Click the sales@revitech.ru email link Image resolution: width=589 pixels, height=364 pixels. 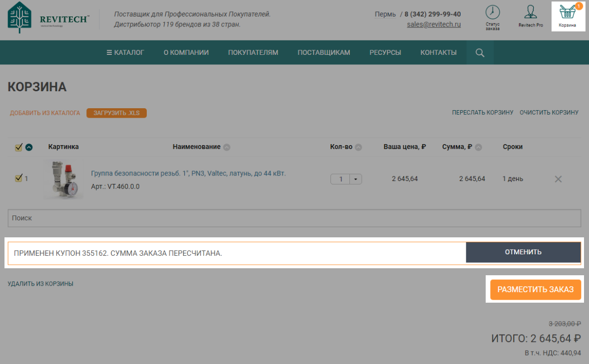(434, 24)
